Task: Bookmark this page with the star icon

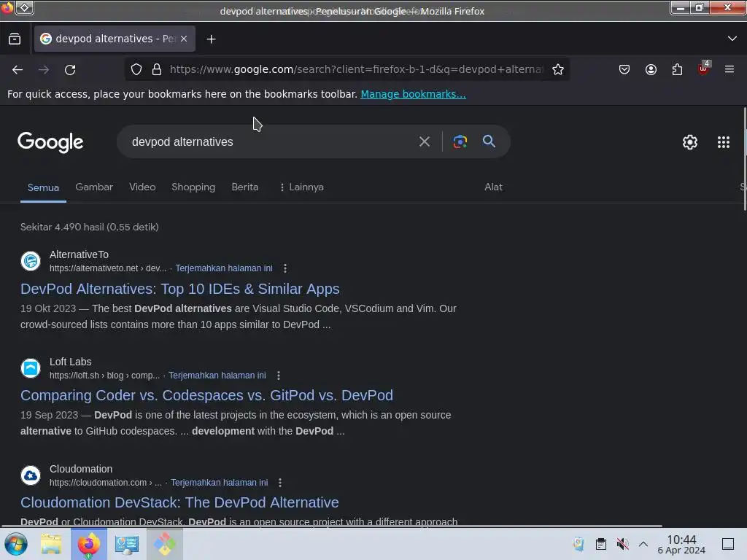Action: point(558,69)
